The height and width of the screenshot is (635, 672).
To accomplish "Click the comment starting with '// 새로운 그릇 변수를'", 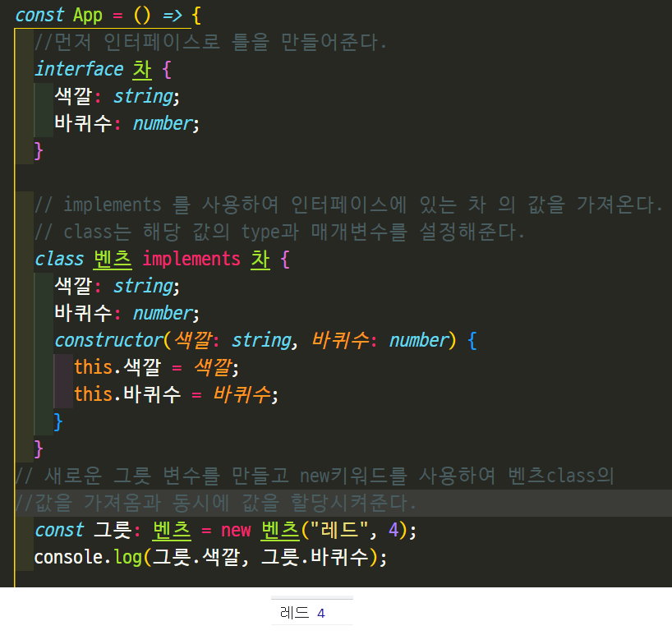I will pyautogui.click(x=314, y=476).
